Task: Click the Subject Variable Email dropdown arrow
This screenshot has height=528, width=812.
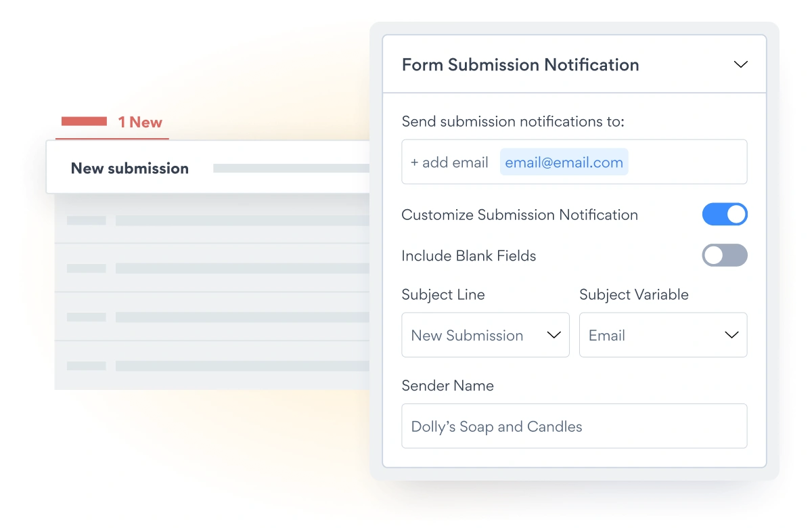Action: pos(731,335)
